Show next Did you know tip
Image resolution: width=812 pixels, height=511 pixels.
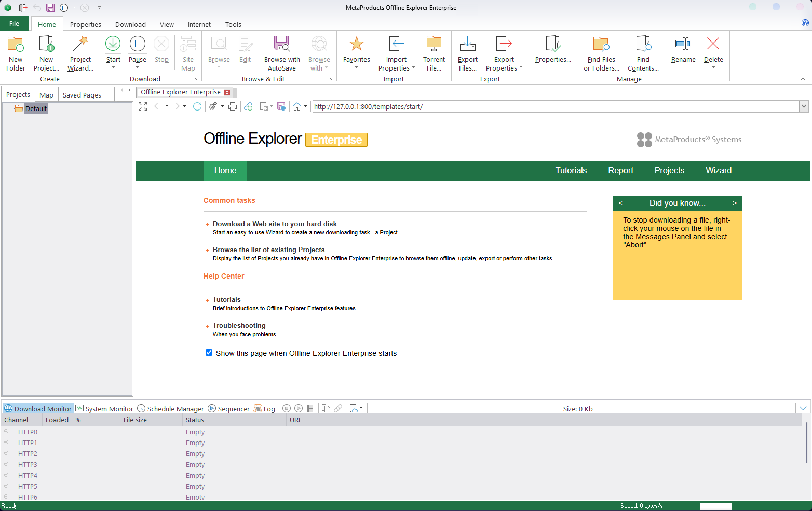(735, 203)
